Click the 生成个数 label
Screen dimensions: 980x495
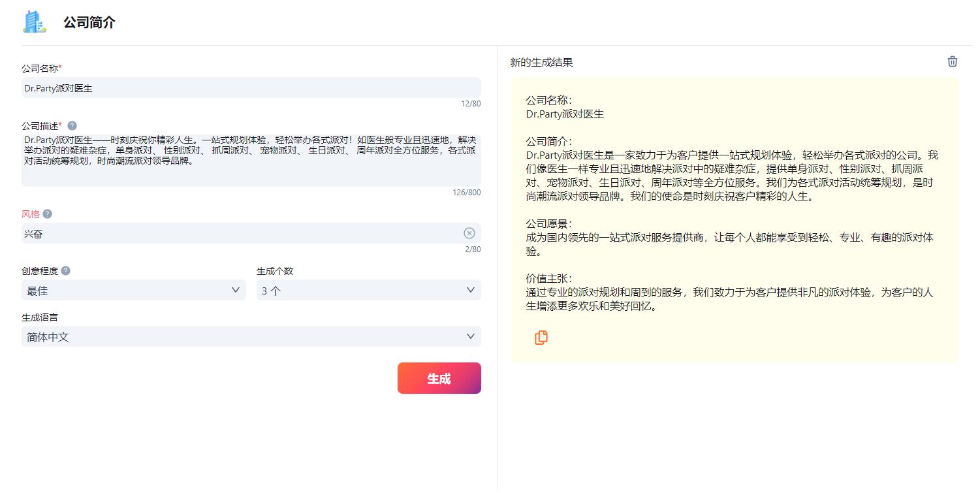click(275, 271)
